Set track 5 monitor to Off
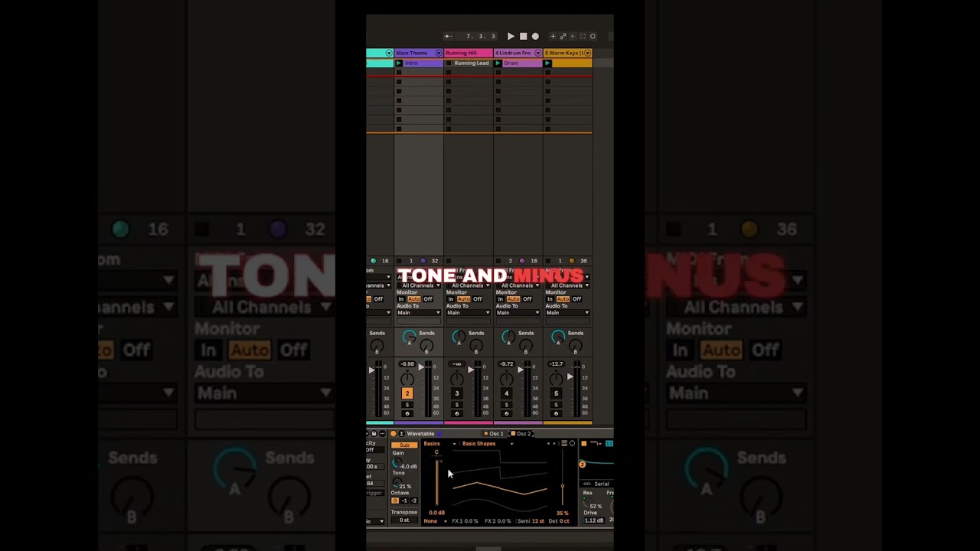Image resolution: width=980 pixels, height=551 pixels. point(577,299)
